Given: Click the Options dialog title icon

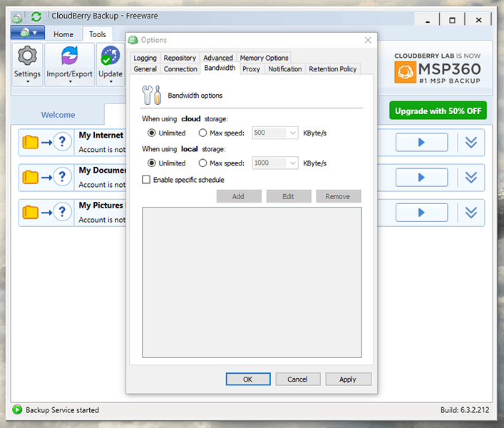Looking at the screenshot, I should point(133,40).
